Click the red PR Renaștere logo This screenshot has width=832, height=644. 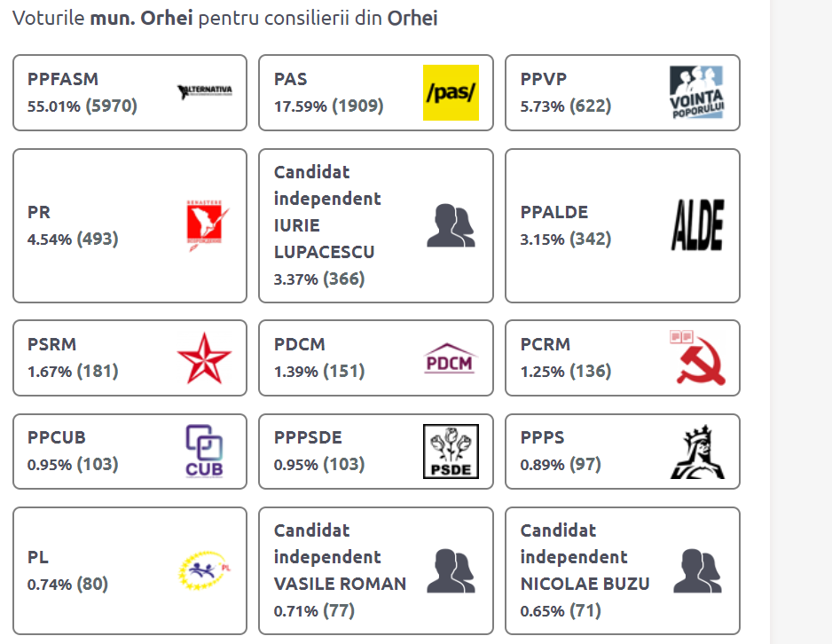[204, 225]
